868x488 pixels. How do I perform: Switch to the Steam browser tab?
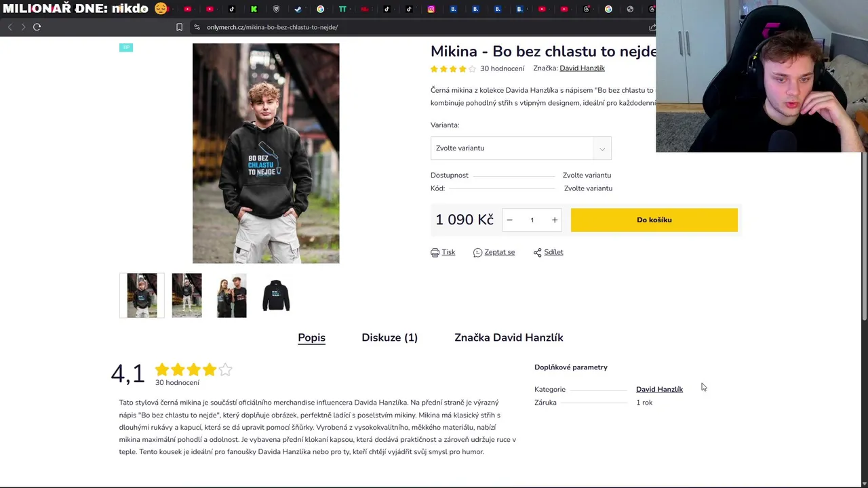(x=298, y=9)
